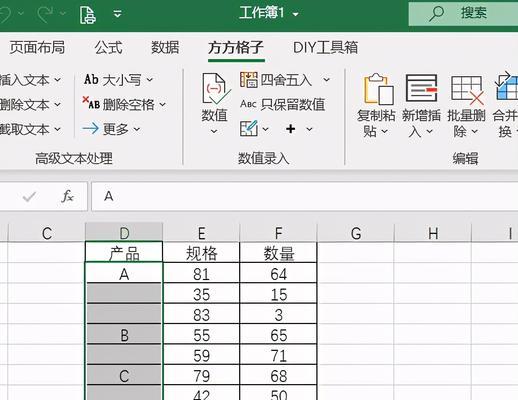Viewport: 518px width, 400px height.
Task: Switch to the 数据 tab
Action: (x=165, y=47)
